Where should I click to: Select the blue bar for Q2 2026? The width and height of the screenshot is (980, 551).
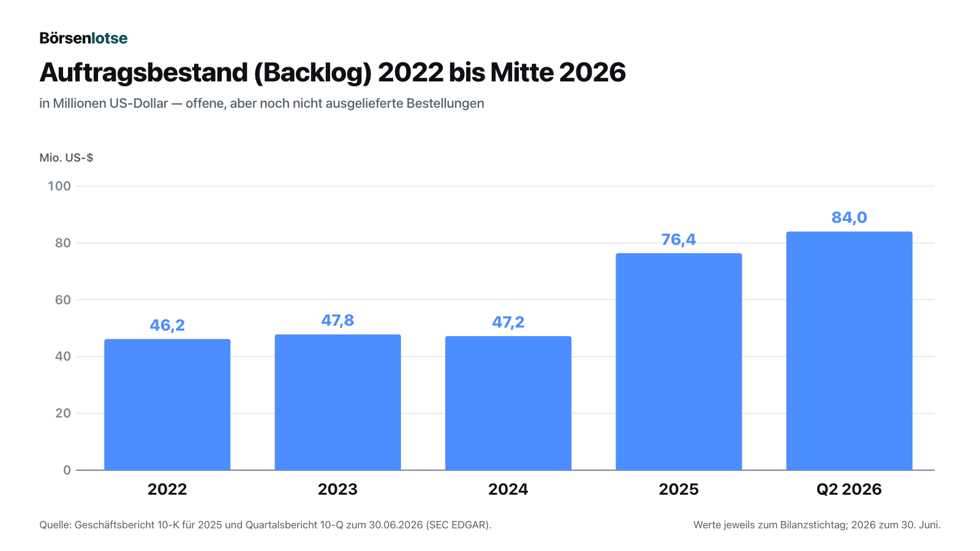tap(850, 351)
